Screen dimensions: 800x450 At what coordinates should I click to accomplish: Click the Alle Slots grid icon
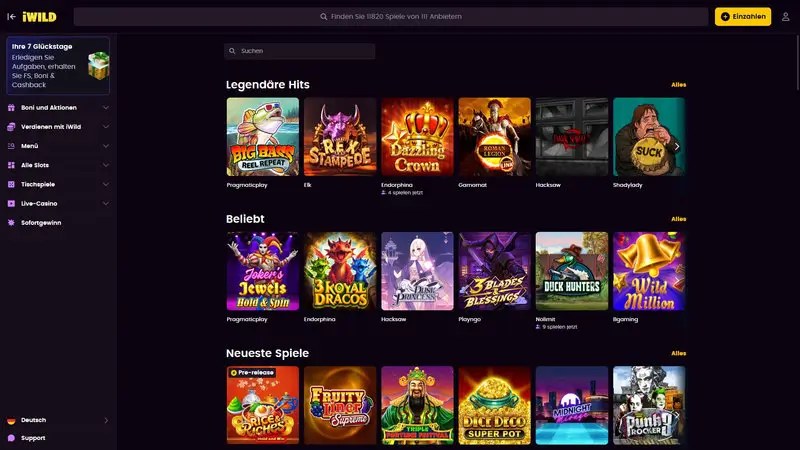point(11,165)
